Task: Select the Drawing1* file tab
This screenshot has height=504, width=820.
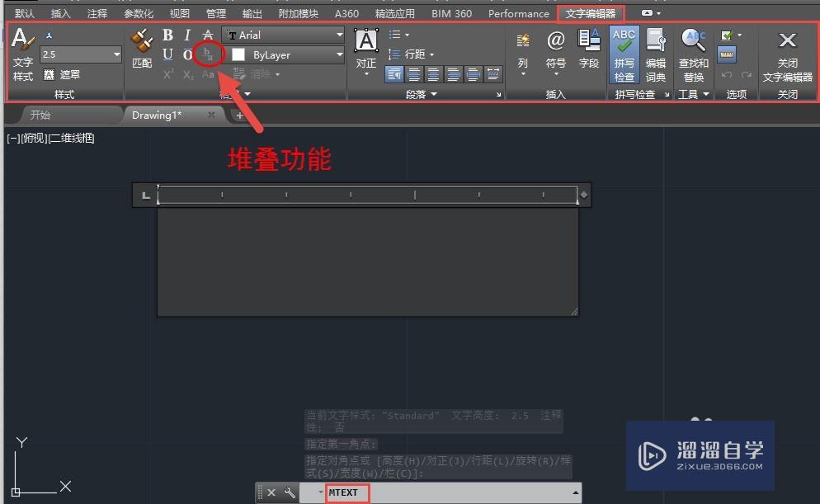Action: click(x=156, y=115)
